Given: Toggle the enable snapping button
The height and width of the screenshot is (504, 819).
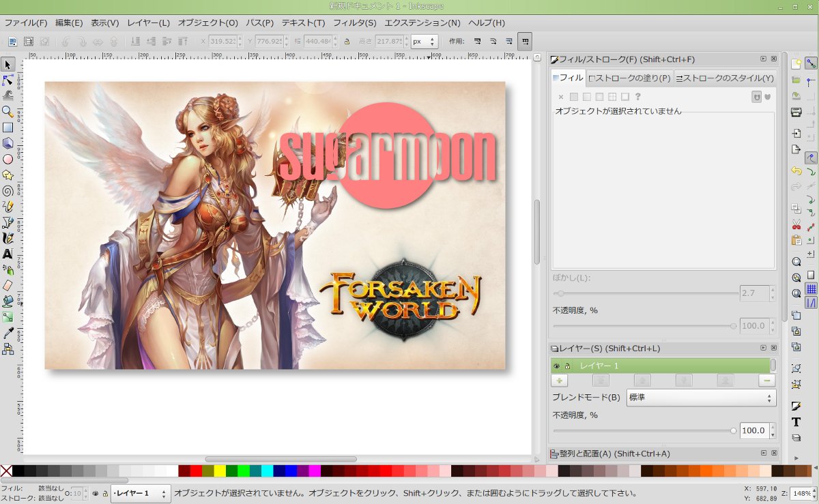Looking at the screenshot, I should (x=811, y=64).
